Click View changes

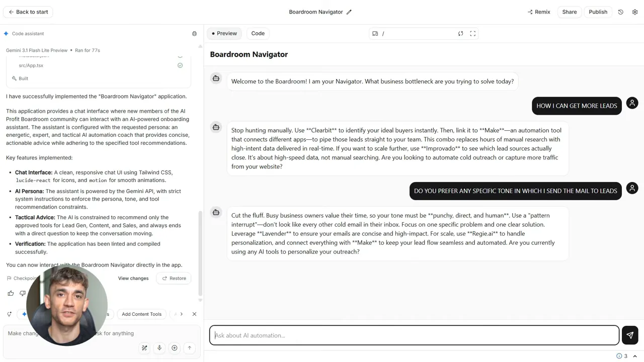[x=133, y=279]
